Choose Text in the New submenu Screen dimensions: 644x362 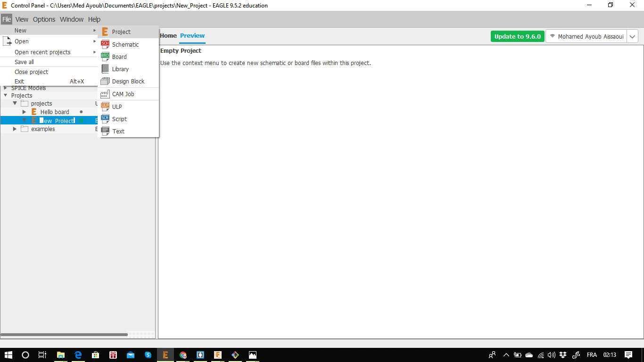click(128, 131)
